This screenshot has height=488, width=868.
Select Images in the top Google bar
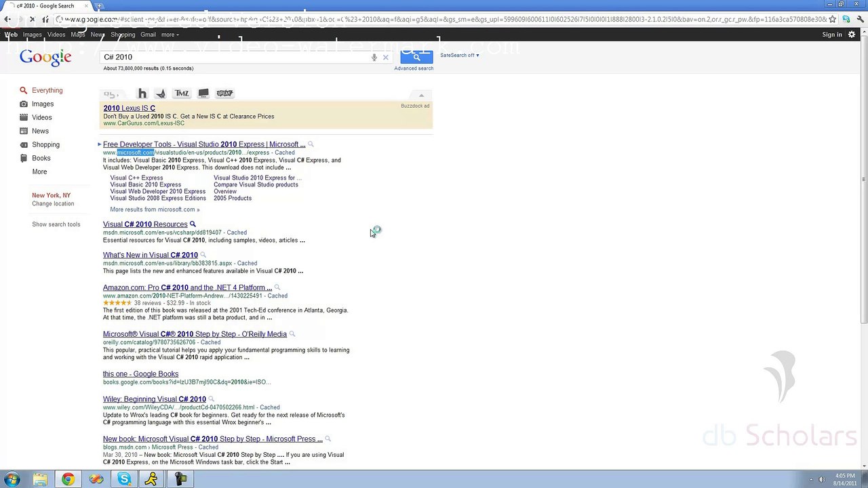[32, 35]
